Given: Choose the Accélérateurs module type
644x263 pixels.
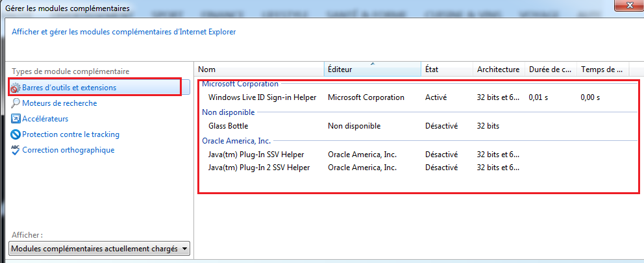Looking at the screenshot, I should point(45,119).
